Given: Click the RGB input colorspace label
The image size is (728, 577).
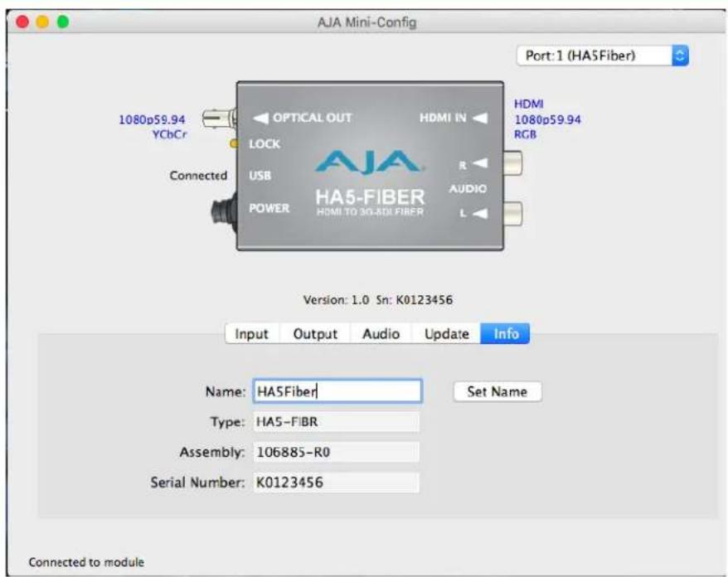Looking at the screenshot, I should pos(525,134).
